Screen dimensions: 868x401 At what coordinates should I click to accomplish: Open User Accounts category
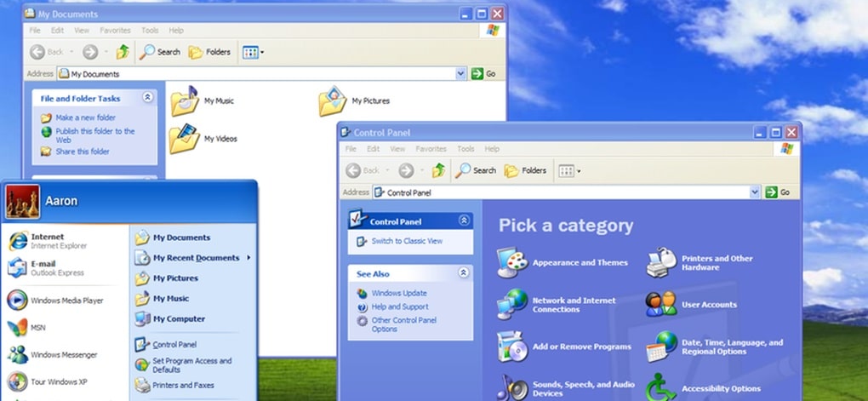click(x=691, y=305)
